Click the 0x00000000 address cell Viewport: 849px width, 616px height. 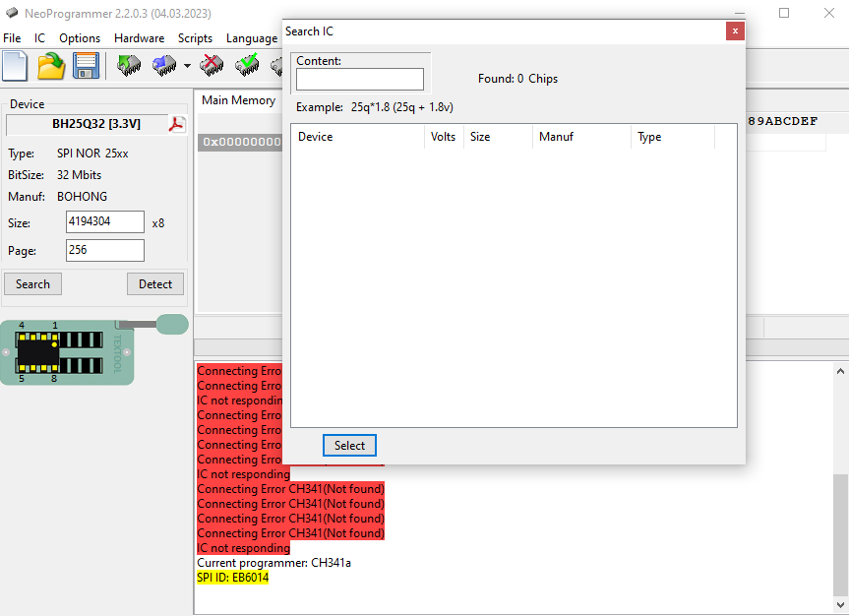pos(241,142)
